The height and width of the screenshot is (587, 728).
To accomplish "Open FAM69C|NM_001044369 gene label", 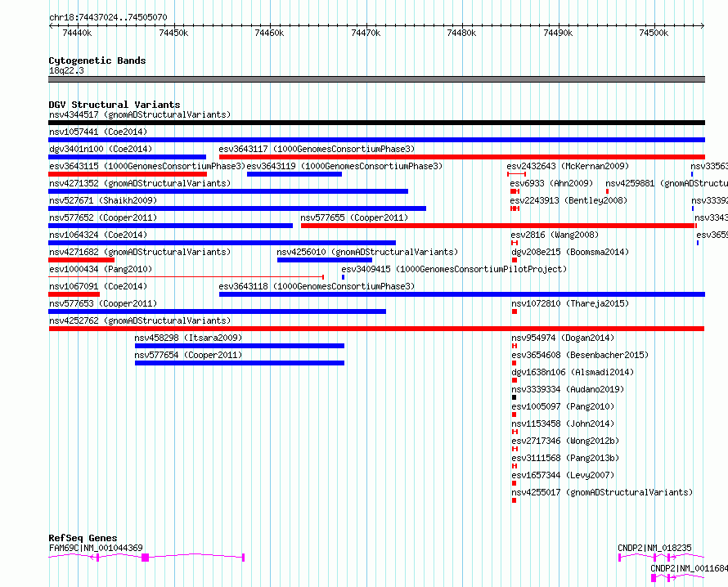I will tap(96, 548).
